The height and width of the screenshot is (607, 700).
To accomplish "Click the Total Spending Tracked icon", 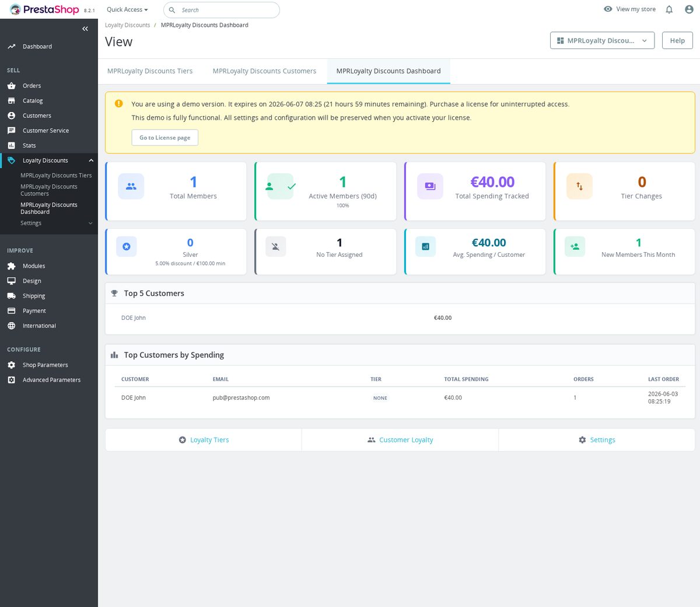I will coord(430,187).
